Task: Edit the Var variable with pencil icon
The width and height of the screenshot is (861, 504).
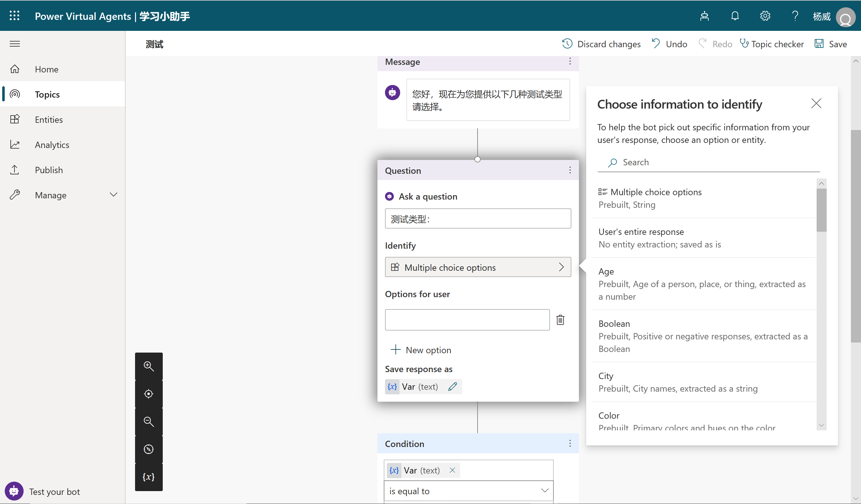Action: click(x=453, y=387)
